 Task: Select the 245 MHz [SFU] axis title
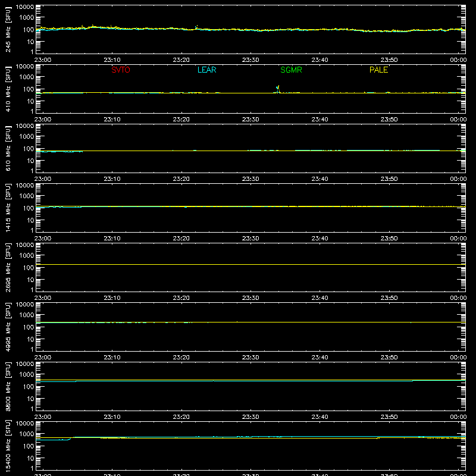(8, 29)
